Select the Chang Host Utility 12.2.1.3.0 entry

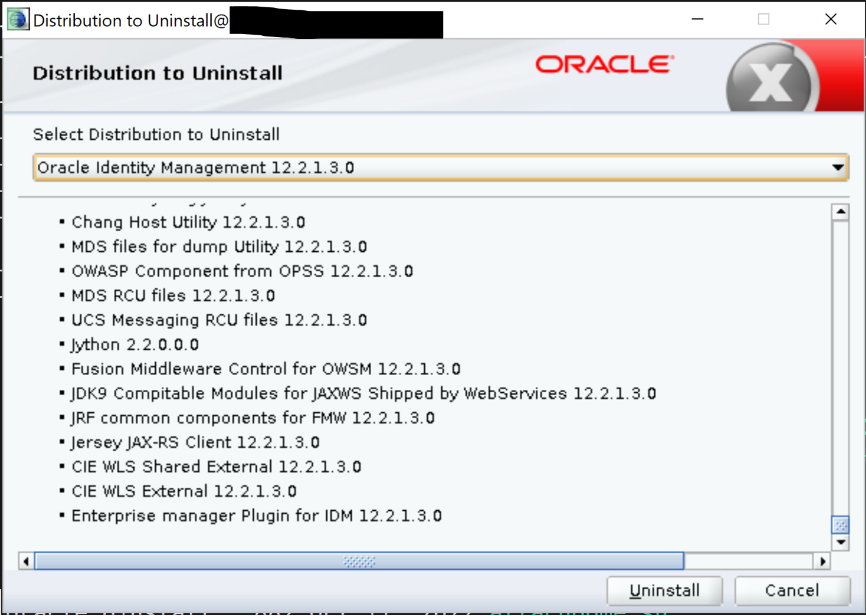coord(188,223)
